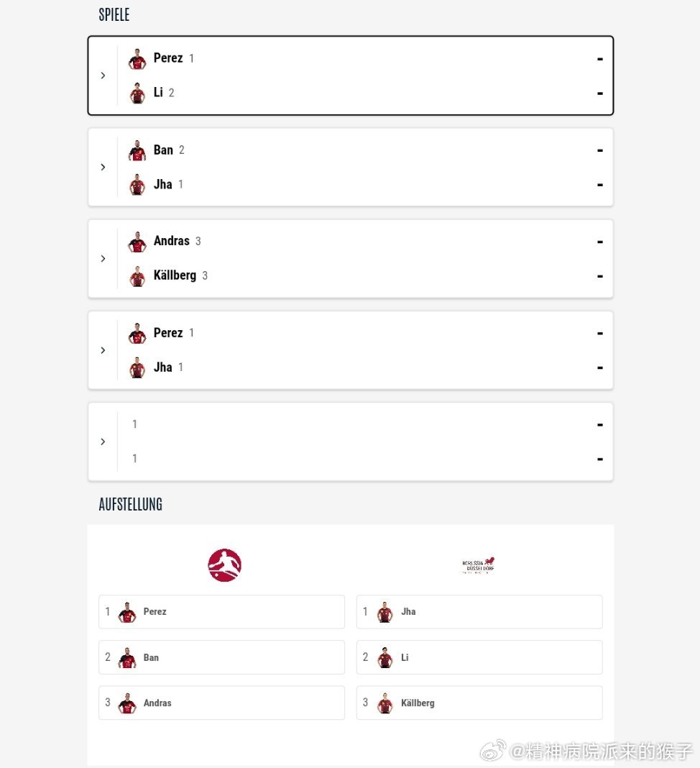Expand the Perez vs Li match

[x=103, y=76]
